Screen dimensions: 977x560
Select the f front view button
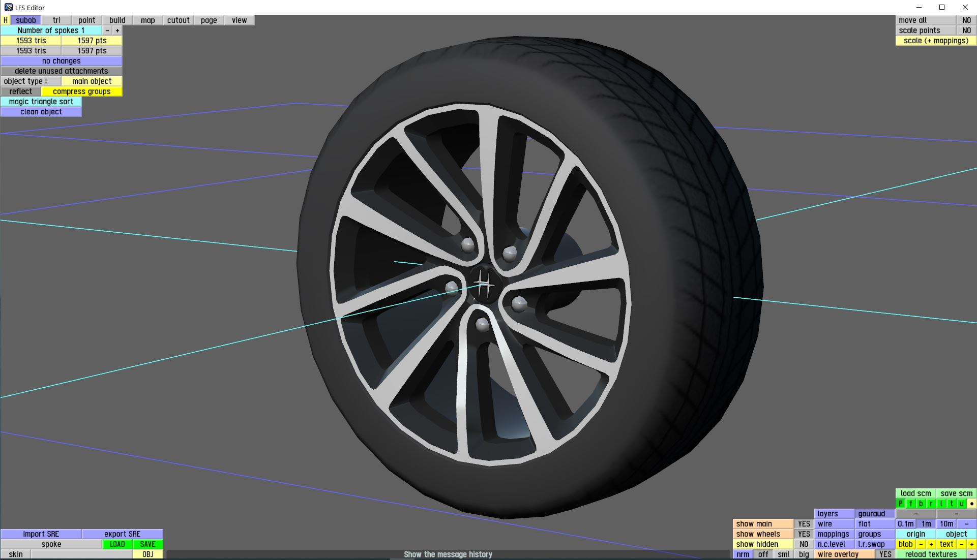click(x=910, y=504)
